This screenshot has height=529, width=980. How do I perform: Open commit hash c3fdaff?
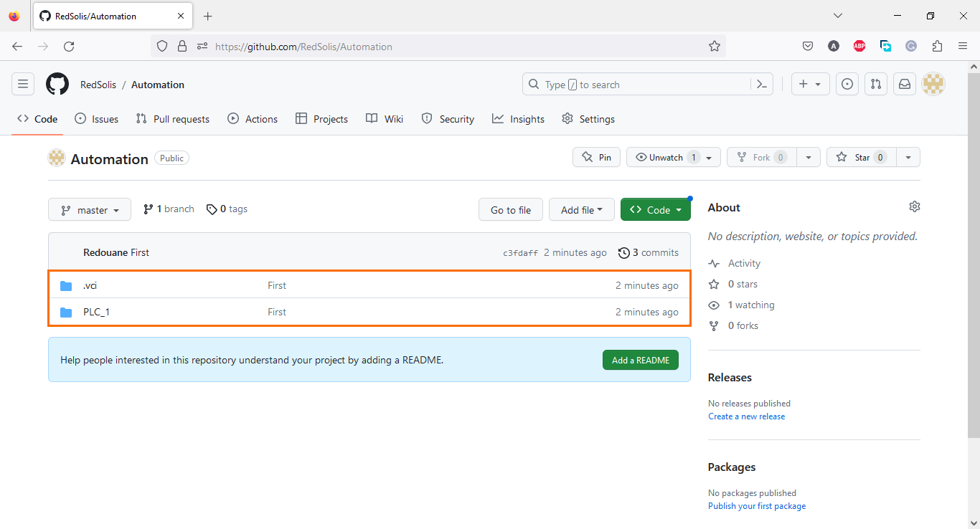tap(520, 253)
